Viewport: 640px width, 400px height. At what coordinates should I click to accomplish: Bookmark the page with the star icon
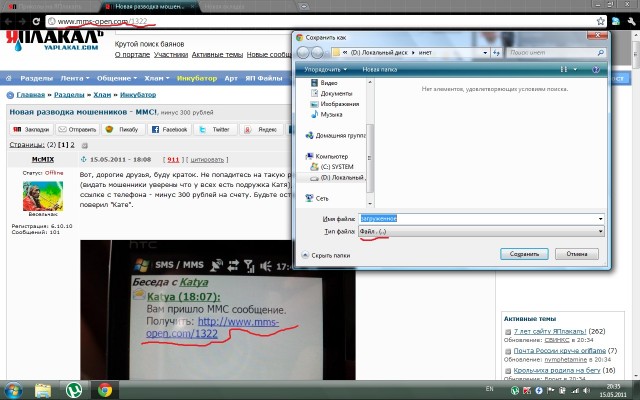pyautogui.click(x=600, y=21)
